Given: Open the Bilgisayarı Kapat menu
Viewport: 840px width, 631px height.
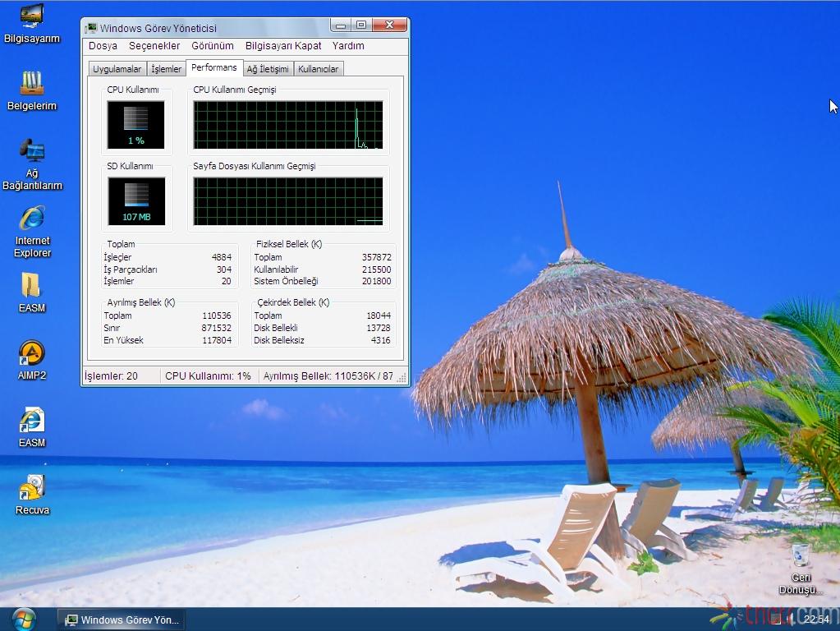Looking at the screenshot, I should 283,45.
